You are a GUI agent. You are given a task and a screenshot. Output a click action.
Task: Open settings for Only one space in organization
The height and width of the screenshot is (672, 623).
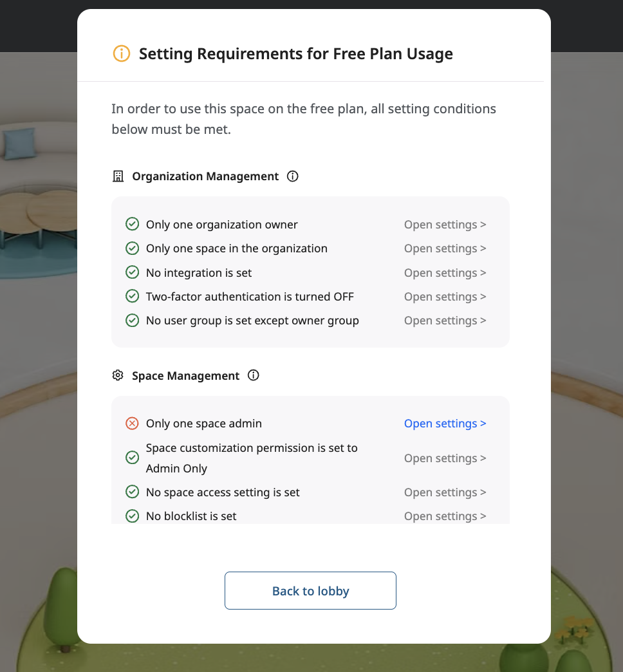tap(445, 248)
